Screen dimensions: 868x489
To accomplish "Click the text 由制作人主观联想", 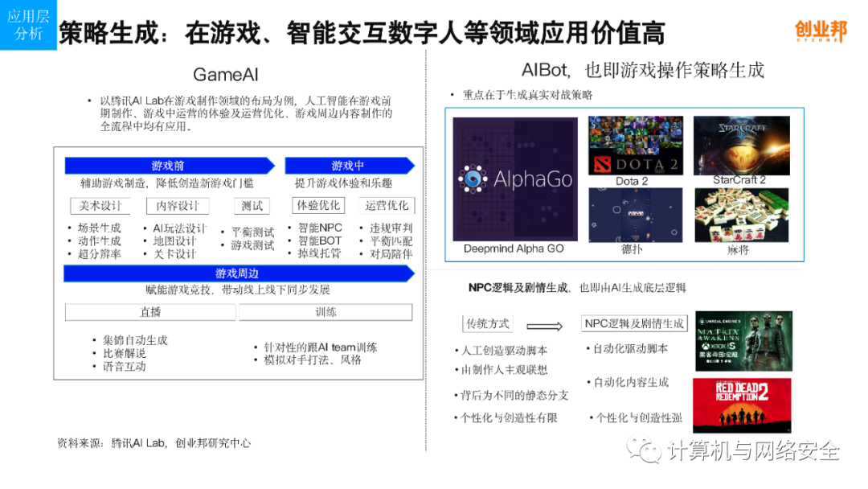I will (504, 370).
